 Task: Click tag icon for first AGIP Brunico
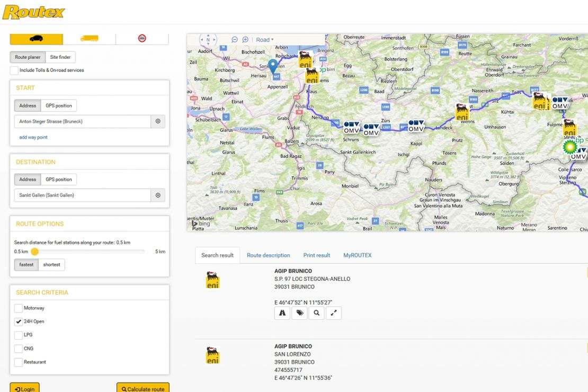click(300, 313)
